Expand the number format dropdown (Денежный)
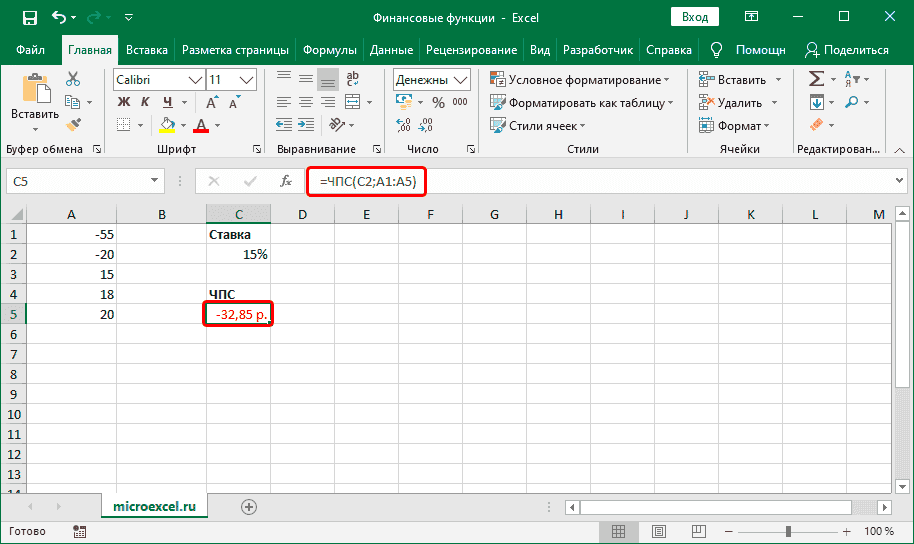Image resolution: width=914 pixels, height=544 pixels. tap(461, 80)
